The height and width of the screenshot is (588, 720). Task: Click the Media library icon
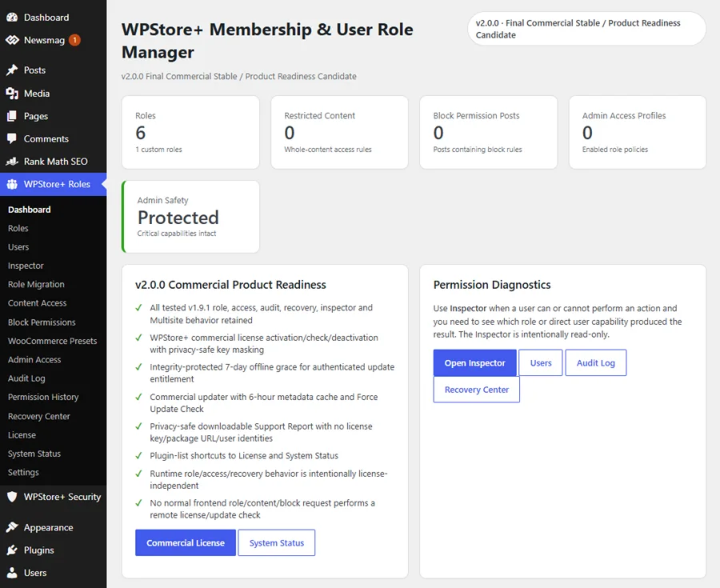click(x=12, y=94)
